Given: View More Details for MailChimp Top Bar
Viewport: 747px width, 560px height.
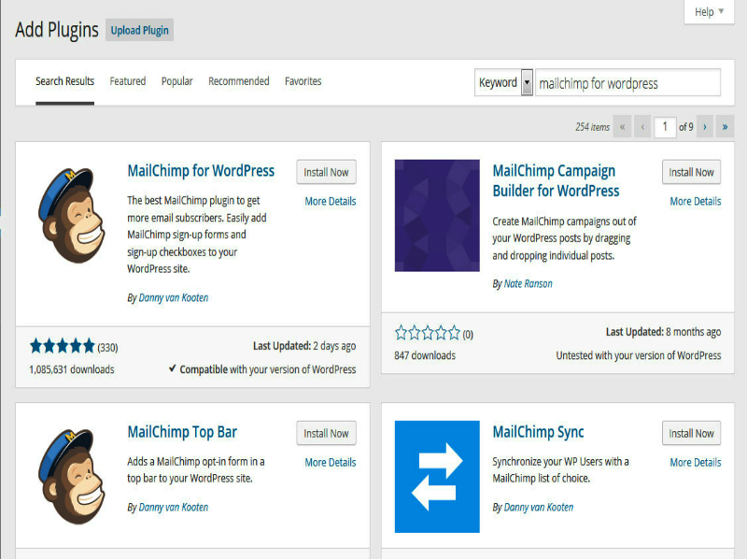Looking at the screenshot, I should 331,462.
